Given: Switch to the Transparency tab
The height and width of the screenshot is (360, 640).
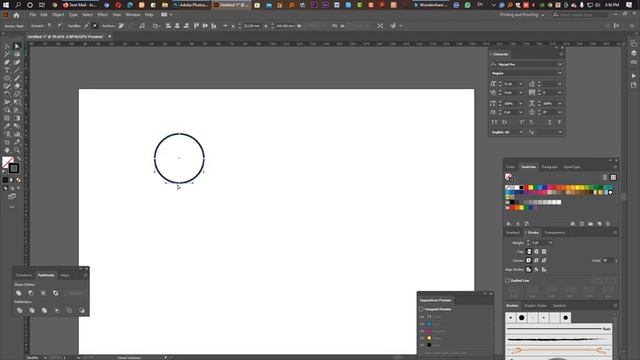Looking at the screenshot, I should click(555, 233).
